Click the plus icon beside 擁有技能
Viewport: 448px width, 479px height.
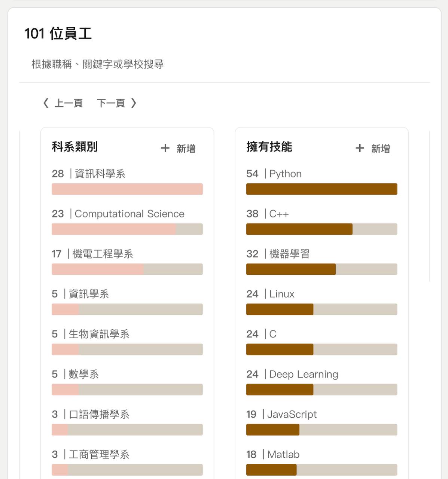[x=360, y=148]
